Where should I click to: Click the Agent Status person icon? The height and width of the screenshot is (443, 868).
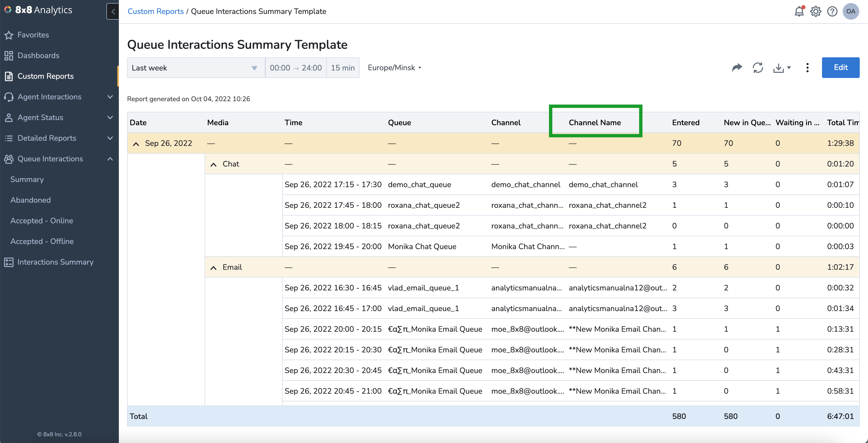[x=9, y=117]
